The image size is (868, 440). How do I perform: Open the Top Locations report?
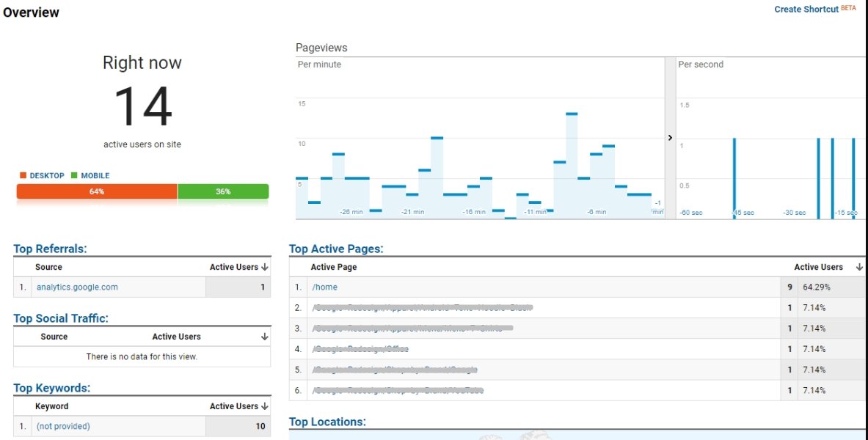click(327, 422)
